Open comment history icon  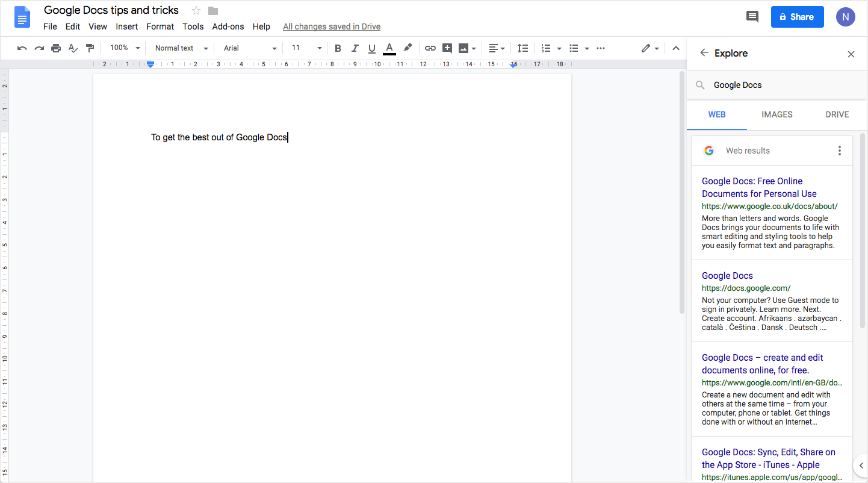coord(752,17)
